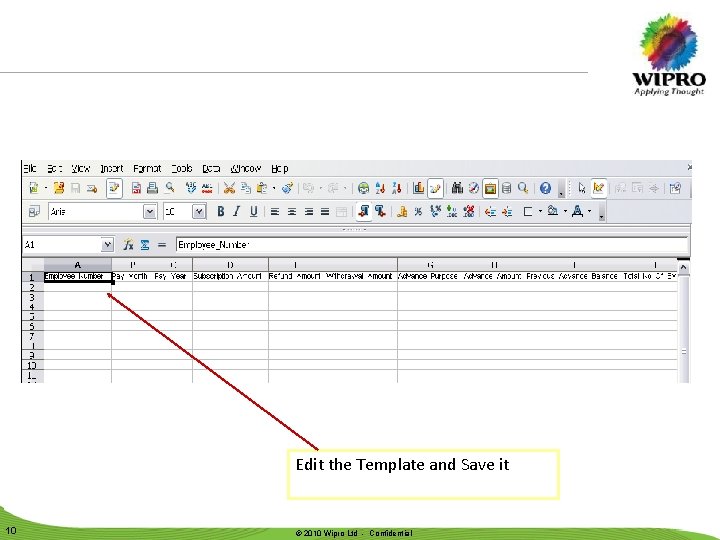The height and width of the screenshot is (540, 720).
Task: Open the Navigator compass icon
Action: click(x=473, y=188)
